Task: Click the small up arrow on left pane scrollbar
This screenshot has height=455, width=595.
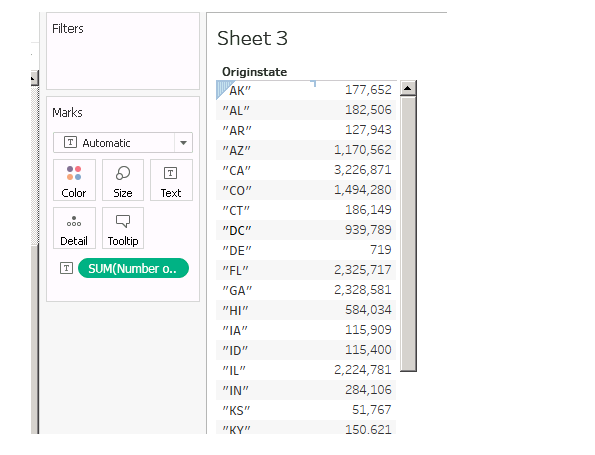Action: click(x=33, y=78)
